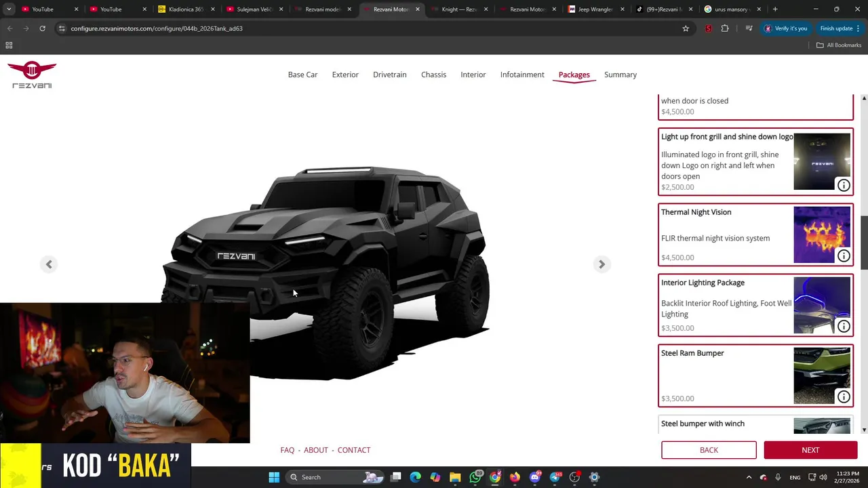Open the FAQ link
Screen dimensions: 868x488
(x=288, y=450)
